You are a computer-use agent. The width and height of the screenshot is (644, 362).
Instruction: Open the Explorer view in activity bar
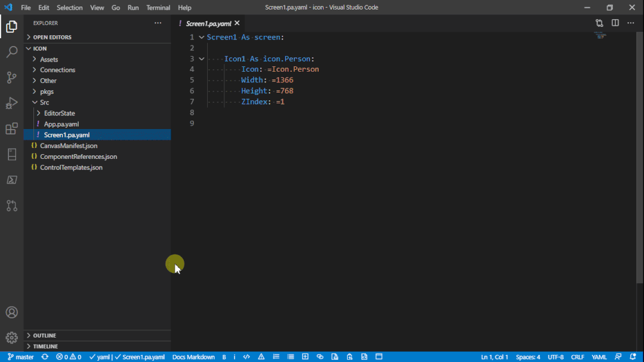(11, 27)
